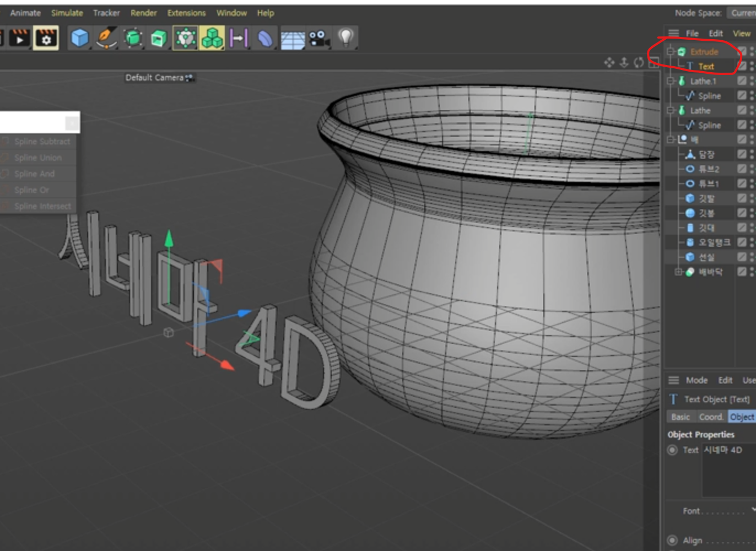Click the Camera object icon
756x551 pixels.
[319, 38]
